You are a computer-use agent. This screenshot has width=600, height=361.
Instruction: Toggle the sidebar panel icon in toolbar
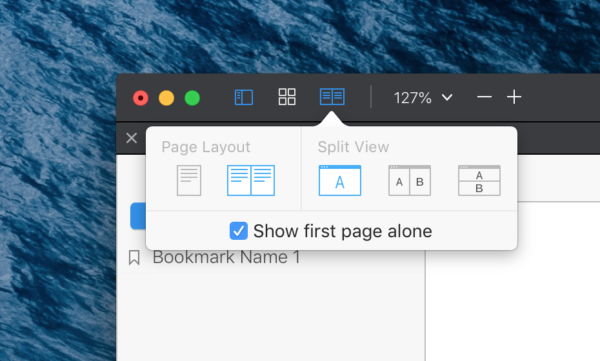point(244,97)
